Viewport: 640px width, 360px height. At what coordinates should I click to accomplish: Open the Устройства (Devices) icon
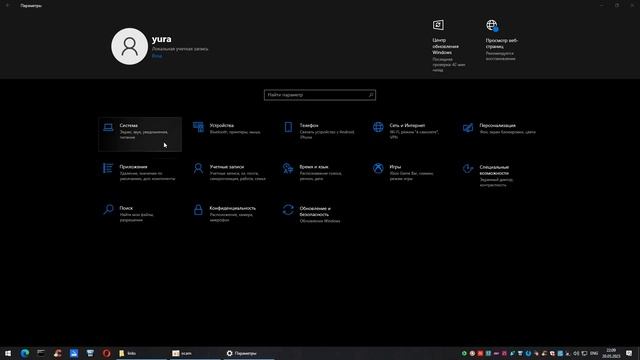tap(198, 127)
